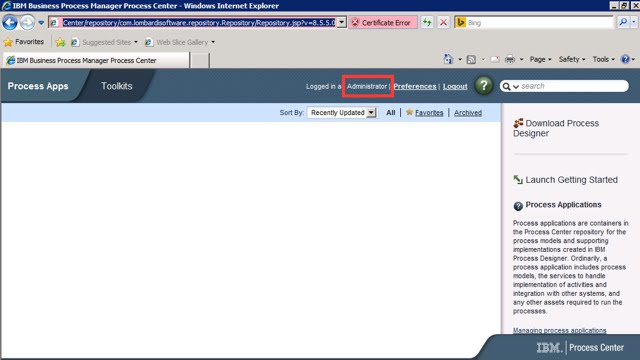Open the Web Slice Gallery link

pyautogui.click(x=180, y=42)
